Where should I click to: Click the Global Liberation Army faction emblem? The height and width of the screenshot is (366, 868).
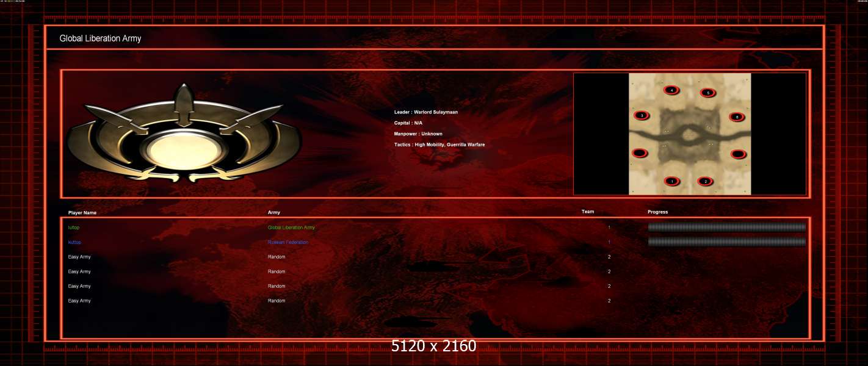coord(184,134)
